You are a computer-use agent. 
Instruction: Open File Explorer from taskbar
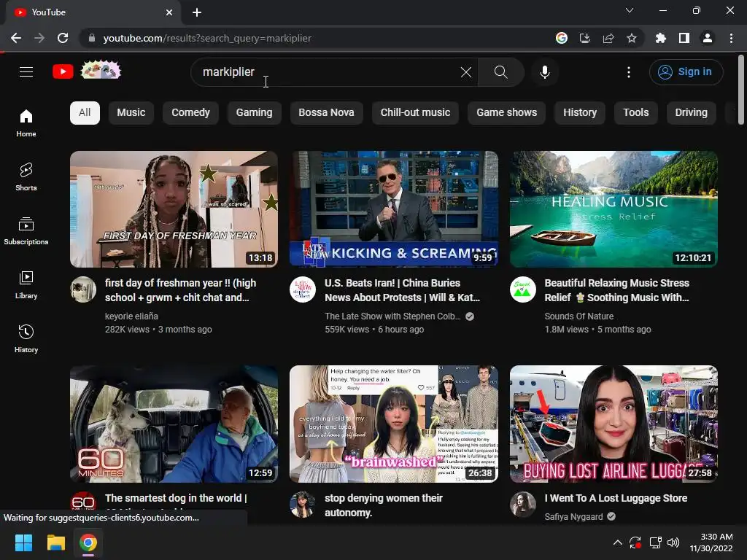click(55, 542)
